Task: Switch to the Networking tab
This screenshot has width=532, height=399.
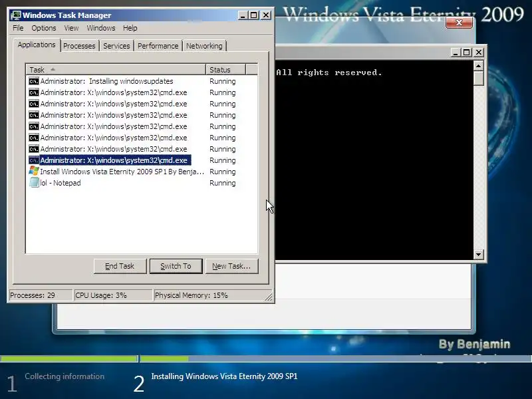Action: [x=204, y=46]
